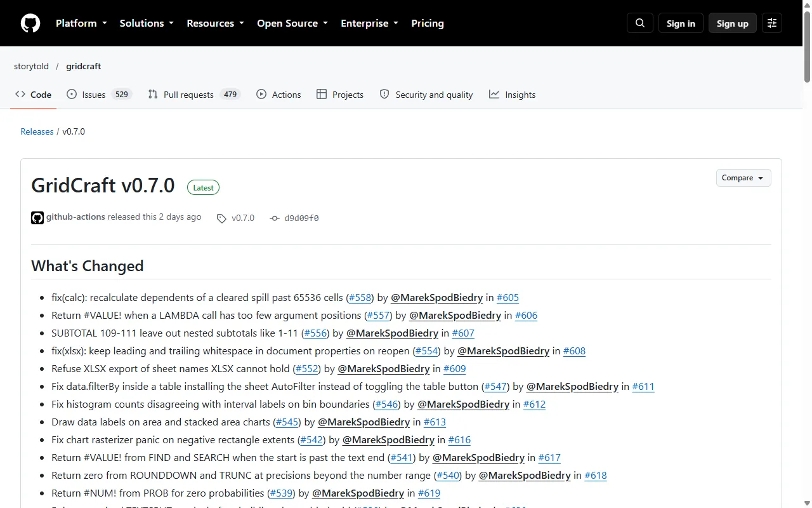Open the github-actions profile link

pyautogui.click(x=75, y=217)
